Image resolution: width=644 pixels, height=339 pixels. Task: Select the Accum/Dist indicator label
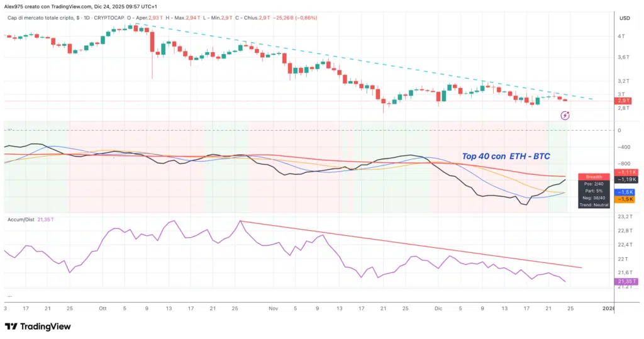(x=21, y=220)
